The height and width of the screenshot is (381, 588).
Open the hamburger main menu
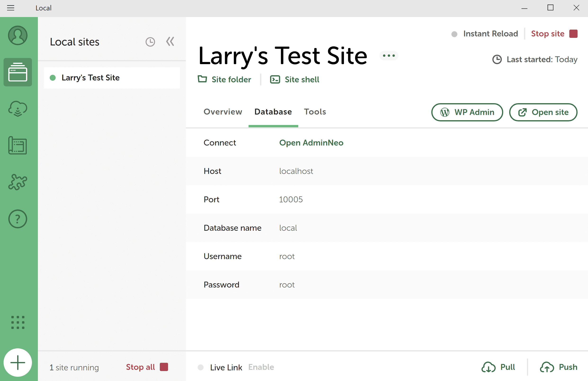[11, 8]
